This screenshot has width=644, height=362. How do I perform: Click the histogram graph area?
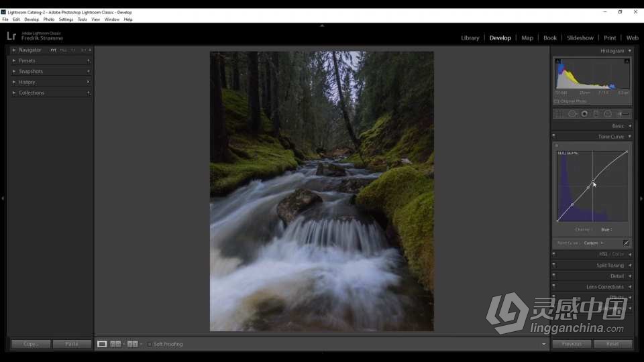click(x=592, y=74)
